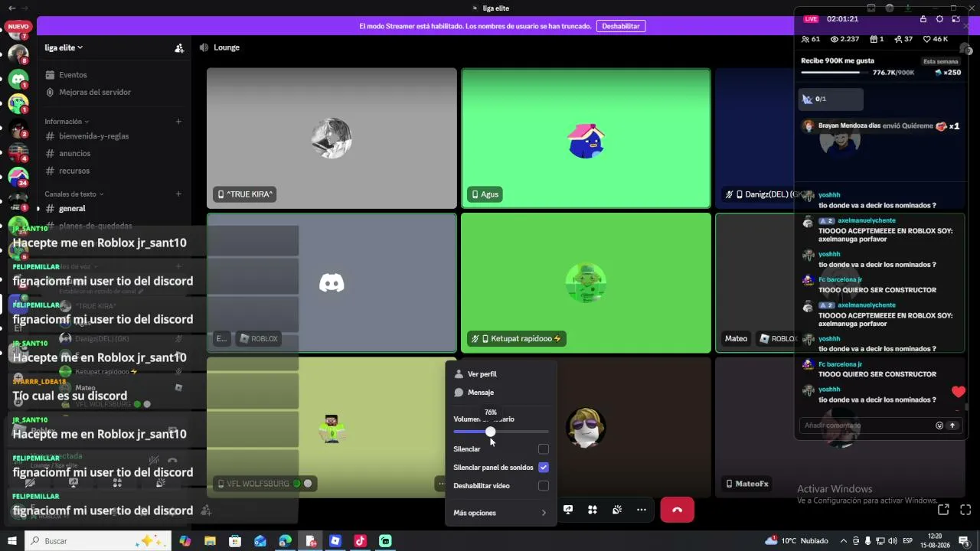Click the lock icon in the live overlay

tap(923, 19)
